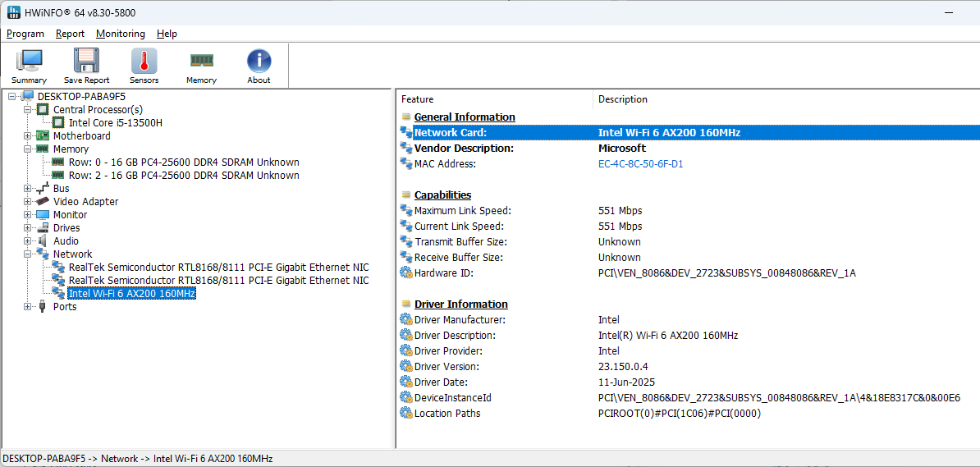Click the Driver Version 23.150.0.4 value

point(623,366)
